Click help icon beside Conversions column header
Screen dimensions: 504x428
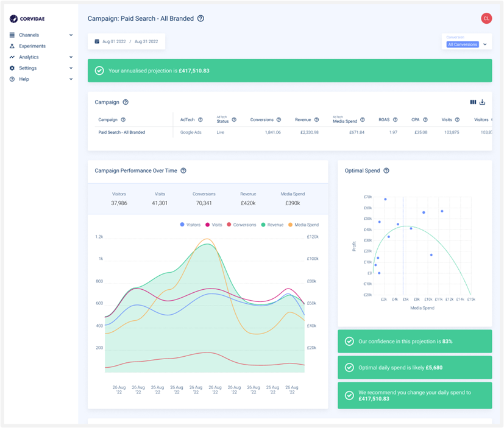tap(279, 120)
